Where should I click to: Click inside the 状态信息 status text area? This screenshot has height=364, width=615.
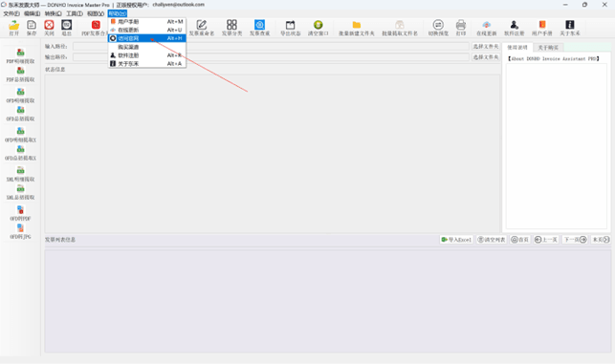tap(272, 154)
